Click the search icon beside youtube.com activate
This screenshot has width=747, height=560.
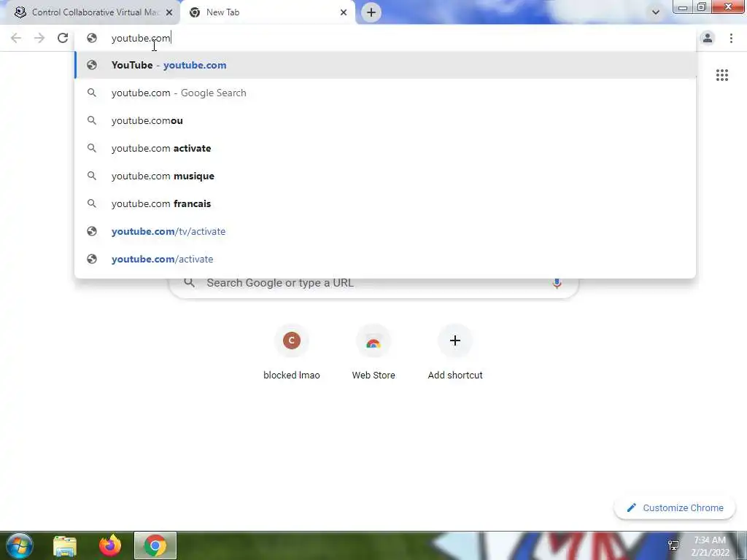92,148
